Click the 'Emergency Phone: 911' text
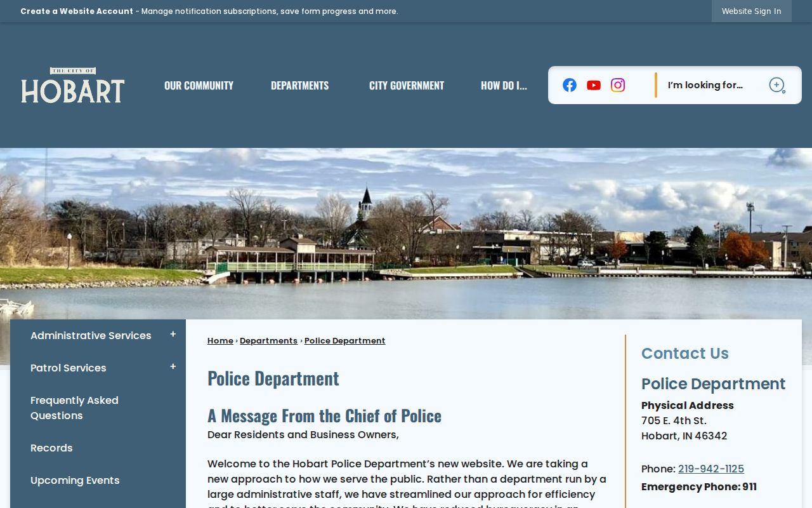 pos(699,487)
